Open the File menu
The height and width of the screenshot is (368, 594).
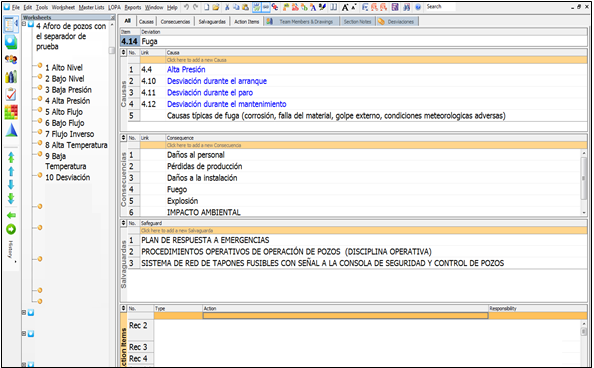coord(16,7)
